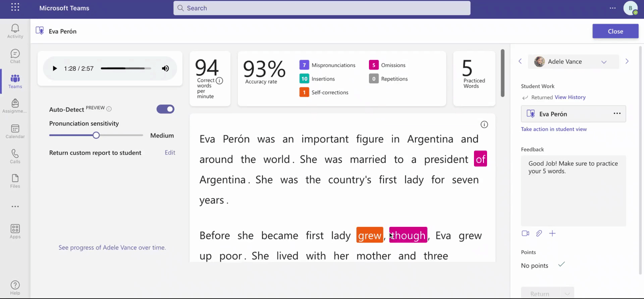Open more options for the Eva Perón assignment
This screenshot has height=299, width=644.
pos(617,113)
